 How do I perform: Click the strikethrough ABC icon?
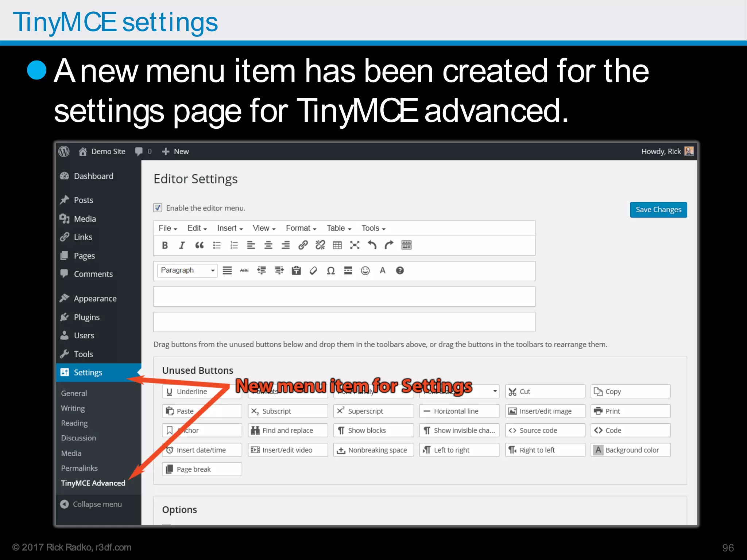tap(244, 271)
